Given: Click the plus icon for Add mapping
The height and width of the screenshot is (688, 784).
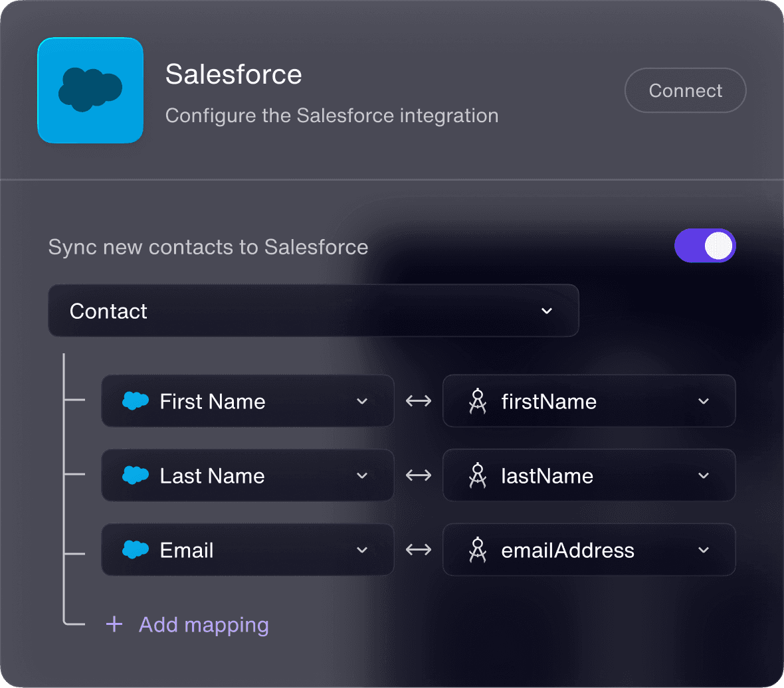Looking at the screenshot, I should 114,624.
